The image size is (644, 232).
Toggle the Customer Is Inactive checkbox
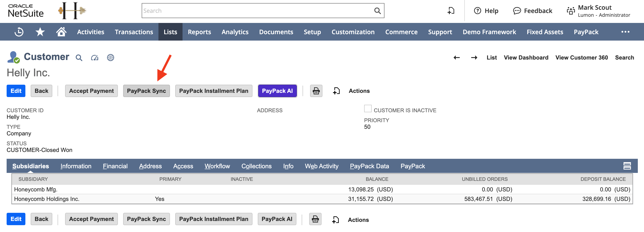(x=367, y=109)
